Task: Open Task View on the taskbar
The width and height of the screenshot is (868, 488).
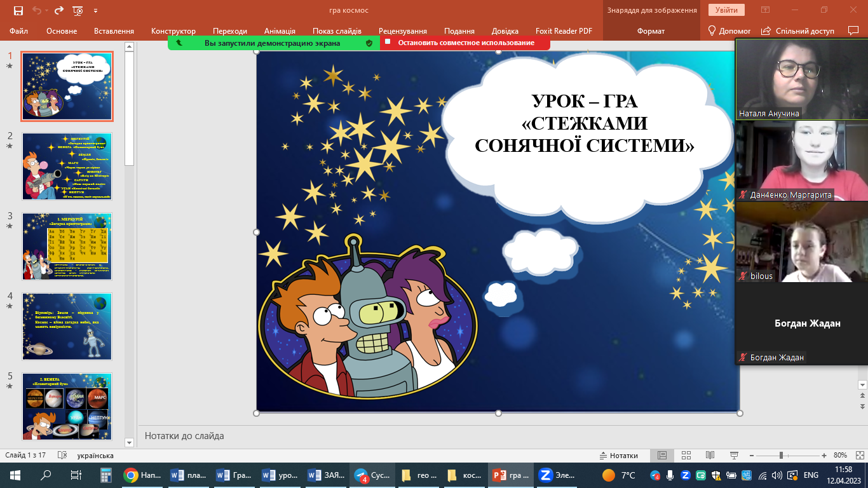Action: 76,475
